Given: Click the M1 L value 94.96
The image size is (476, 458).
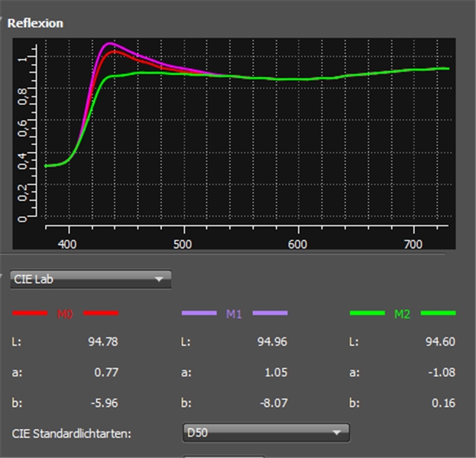Looking at the screenshot, I should click(x=270, y=342).
